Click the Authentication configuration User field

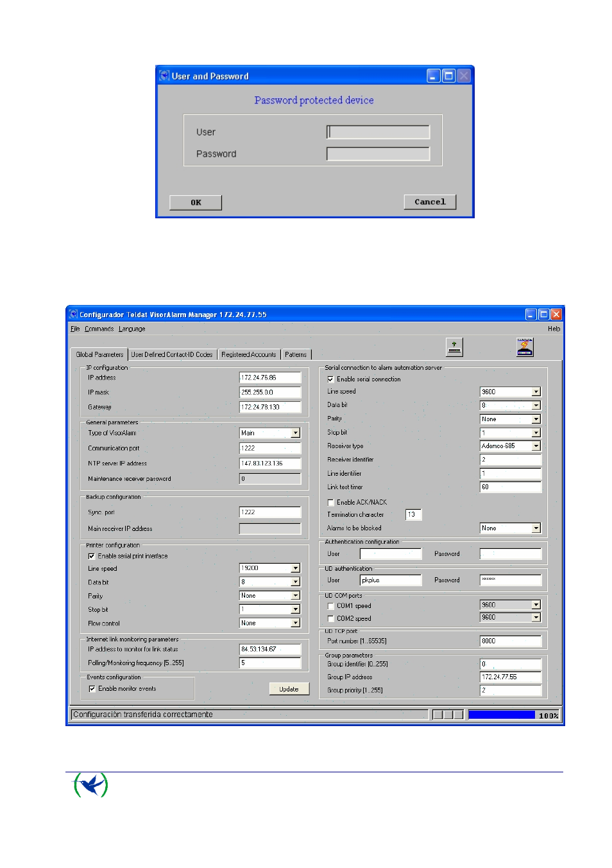click(x=391, y=554)
